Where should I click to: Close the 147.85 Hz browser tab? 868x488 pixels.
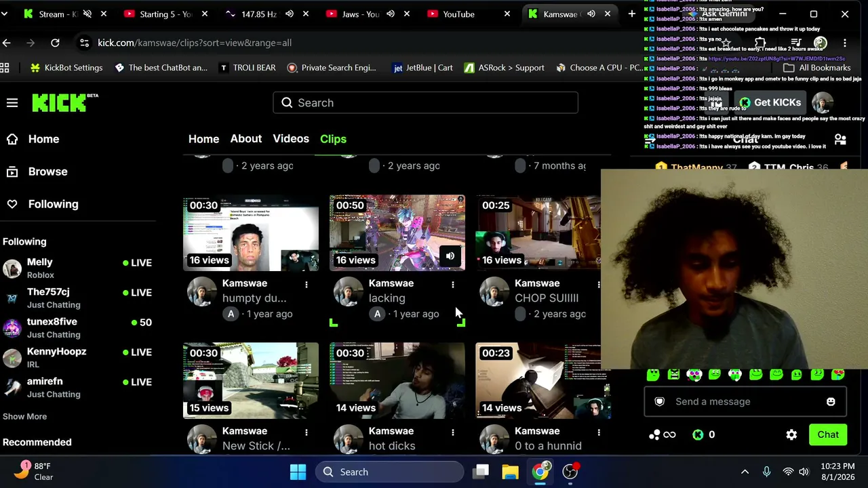306,14
